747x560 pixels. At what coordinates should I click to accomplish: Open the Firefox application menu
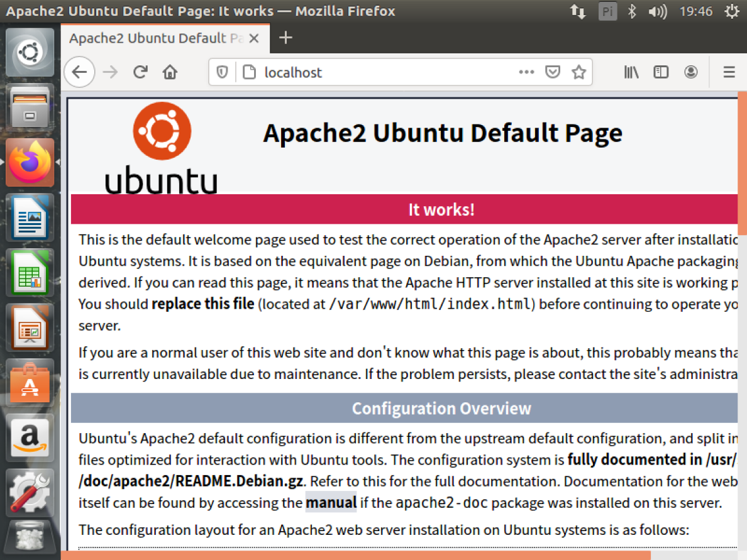point(728,72)
